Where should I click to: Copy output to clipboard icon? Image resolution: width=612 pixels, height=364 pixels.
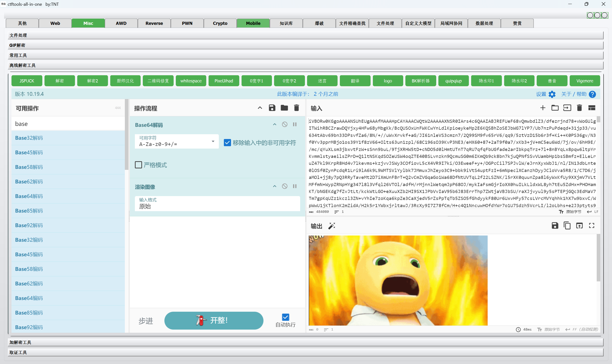[567, 225]
